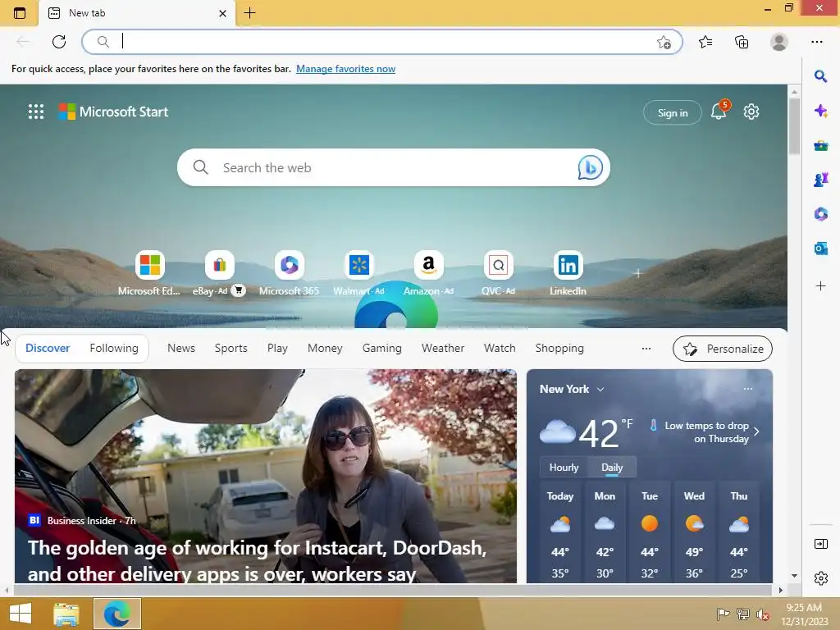Image resolution: width=840 pixels, height=630 pixels.
Task: Click the Sign in button
Action: [x=673, y=112]
